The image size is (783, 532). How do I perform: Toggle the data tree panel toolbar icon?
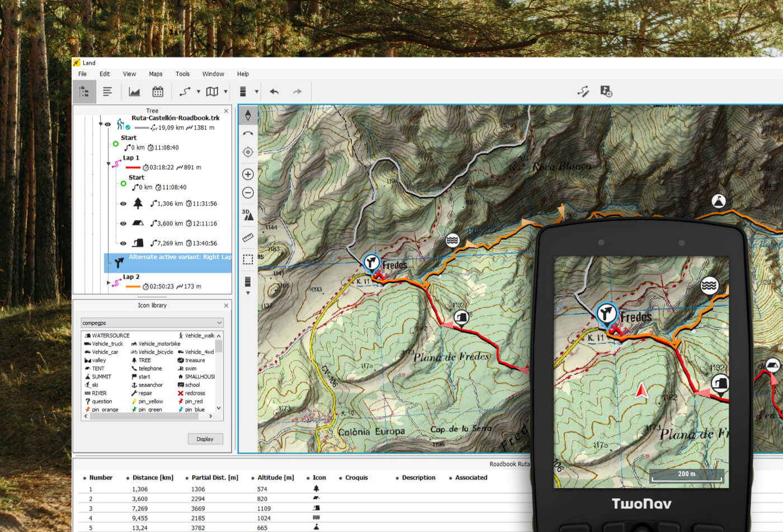84,92
